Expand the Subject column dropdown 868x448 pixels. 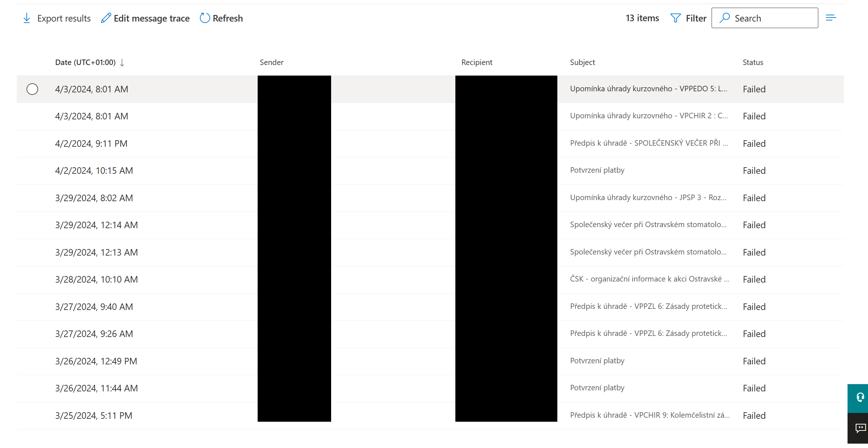tap(582, 62)
